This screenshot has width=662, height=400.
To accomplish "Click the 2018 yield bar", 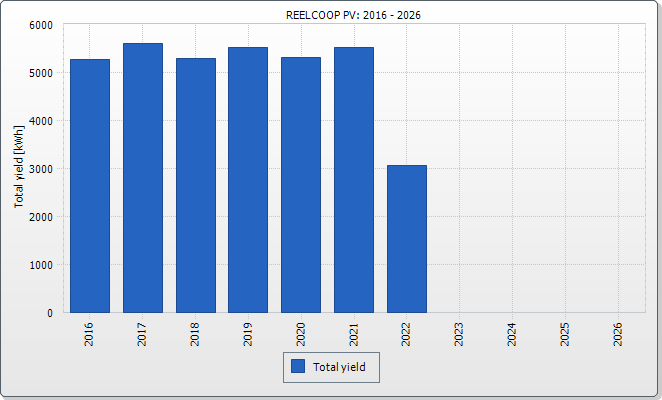I will (x=196, y=186).
